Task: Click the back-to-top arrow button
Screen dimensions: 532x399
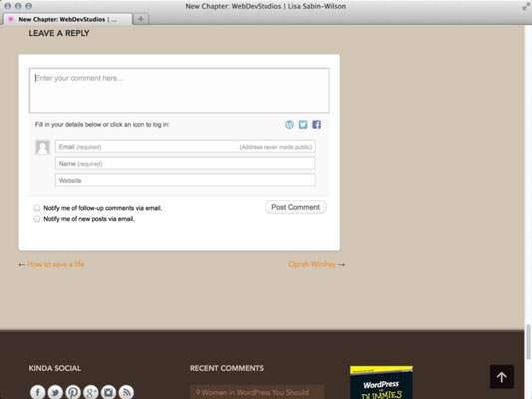Action: click(x=501, y=377)
